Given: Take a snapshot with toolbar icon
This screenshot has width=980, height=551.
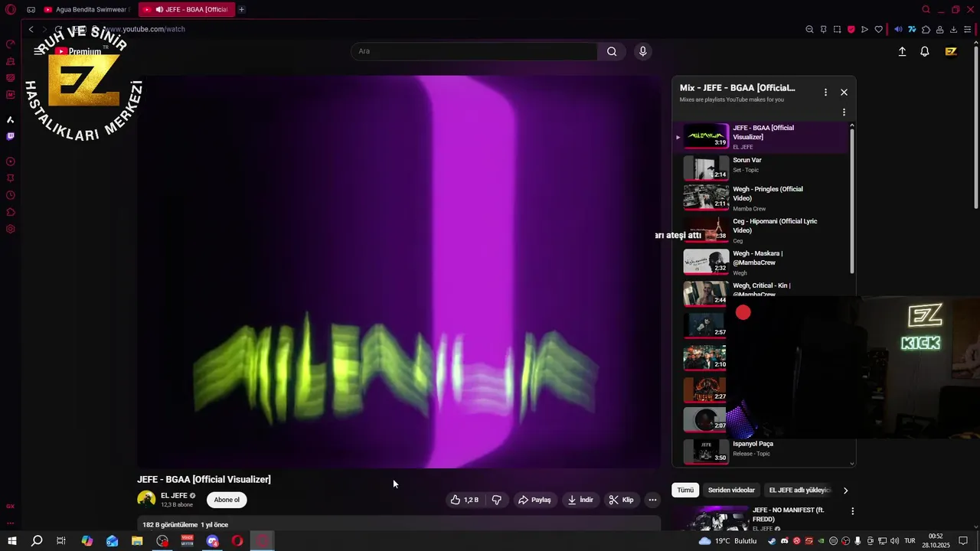Looking at the screenshot, I should coord(837,29).
